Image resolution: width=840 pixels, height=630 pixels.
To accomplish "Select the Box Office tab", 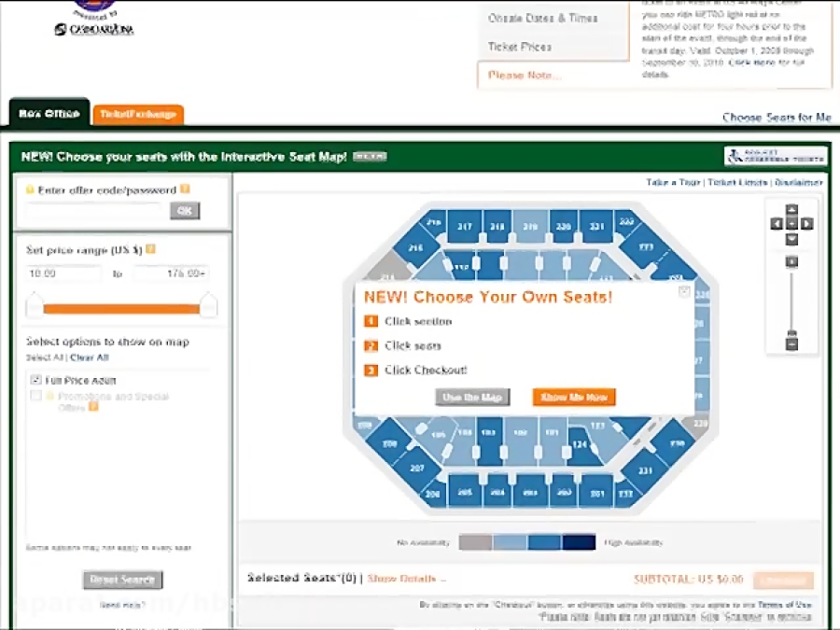I will [x=49, y=113].
